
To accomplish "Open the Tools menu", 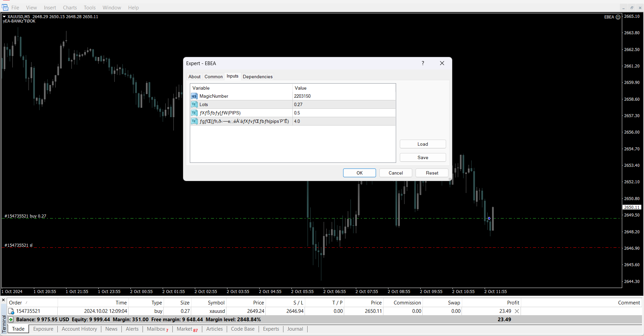I will click(90, 8).
